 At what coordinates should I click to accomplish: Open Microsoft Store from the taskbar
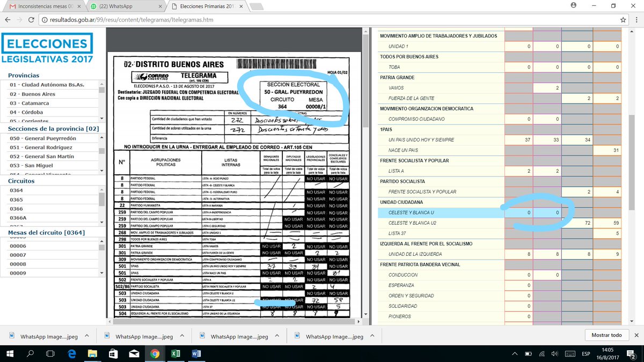click(x=113, y=353)
